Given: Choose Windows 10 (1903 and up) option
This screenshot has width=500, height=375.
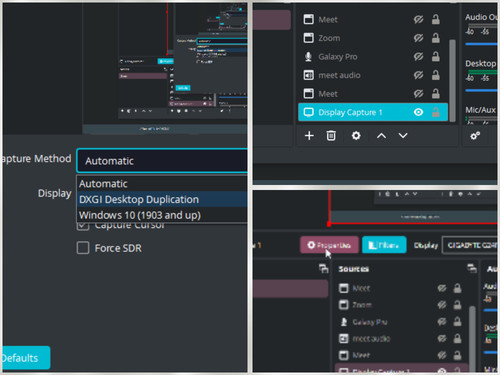Looking at the screenshot, I should [x=162, y=215].
